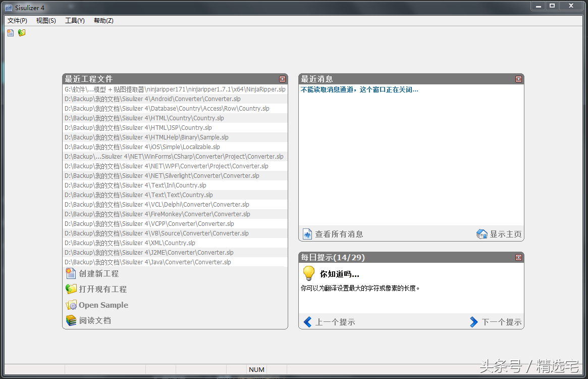Minimize the Sisulizer 4 window
This screenshot has width=588, height=379.
coord(539,6)
